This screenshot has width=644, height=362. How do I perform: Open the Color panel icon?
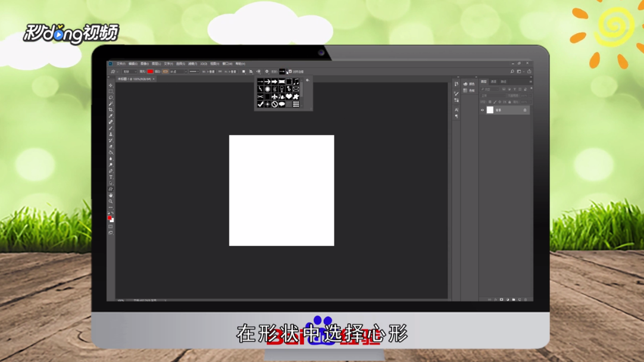click(465, 84)
